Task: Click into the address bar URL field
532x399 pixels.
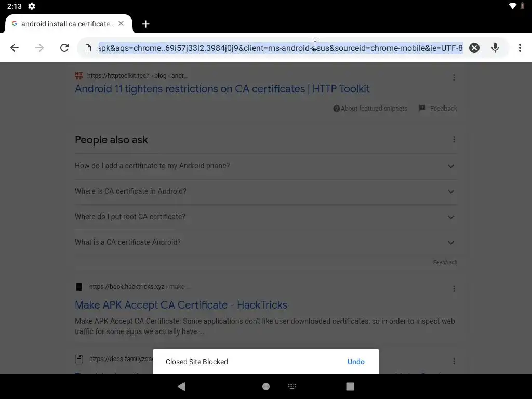Action: [x=280, y=48]
